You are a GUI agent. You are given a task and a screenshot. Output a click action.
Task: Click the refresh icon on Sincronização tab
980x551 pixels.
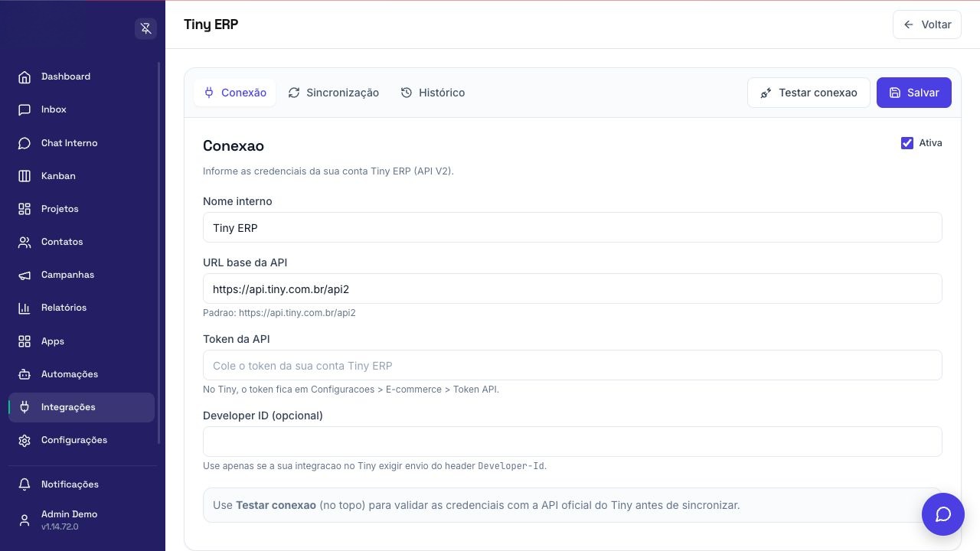[294, 93]
